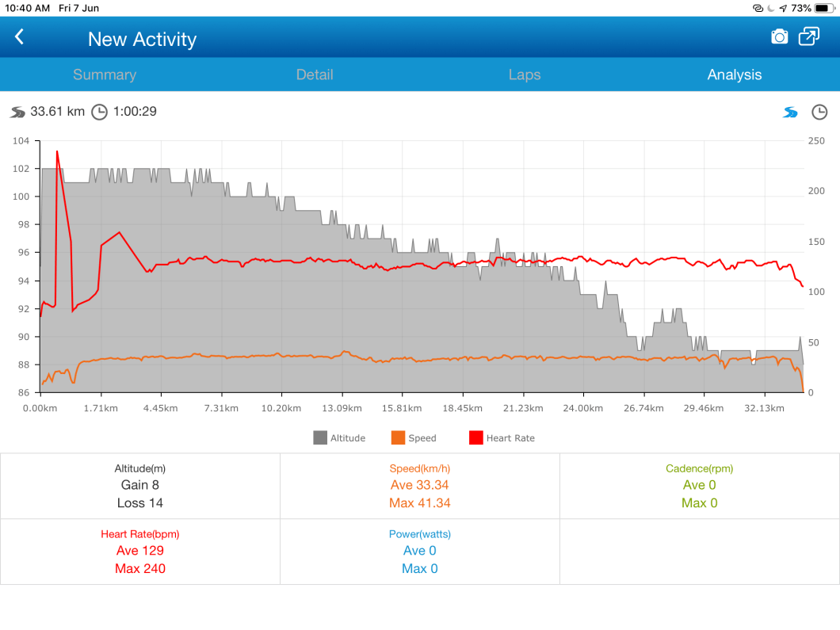Tap the share export icon
The width and height of the screenshot is (840, 630).
(x=809, y=37)
